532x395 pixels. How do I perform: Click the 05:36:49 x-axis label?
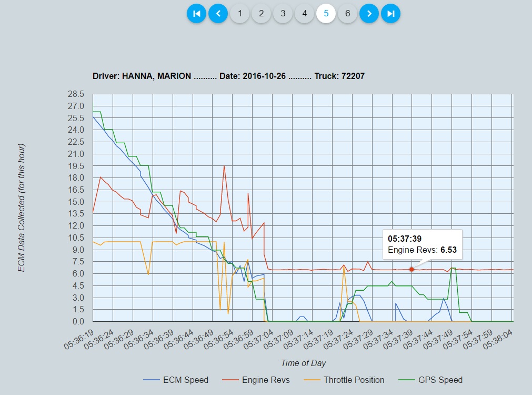(199, 339)
